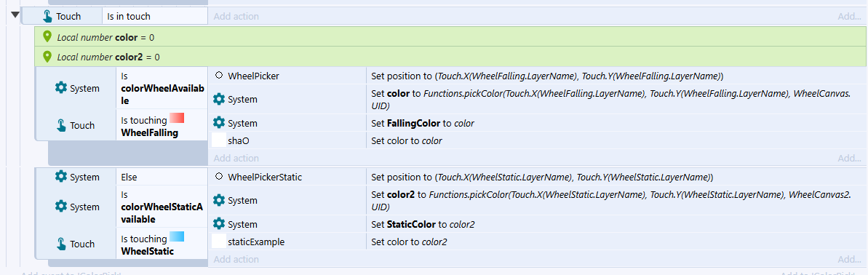868x275 pixels.
Task: Click 'Add...' at right of top Touch event
Action: (x=849, y=17)
